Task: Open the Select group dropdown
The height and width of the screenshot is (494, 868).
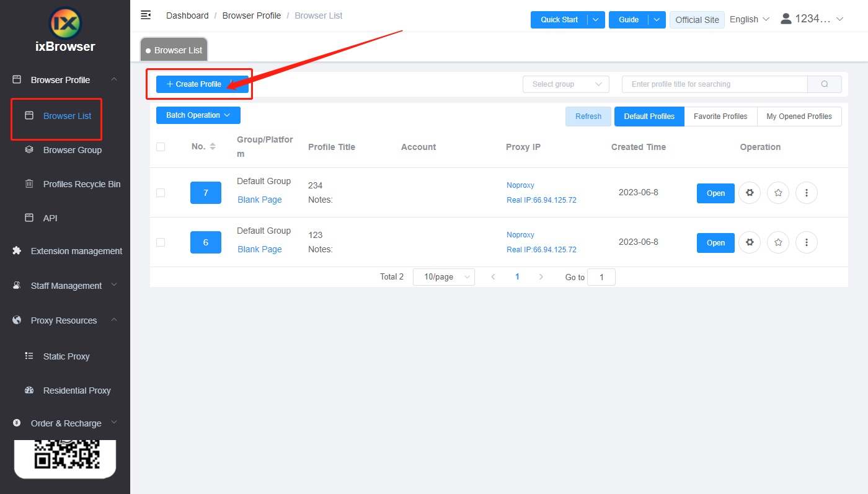Action: click(565, 84)
